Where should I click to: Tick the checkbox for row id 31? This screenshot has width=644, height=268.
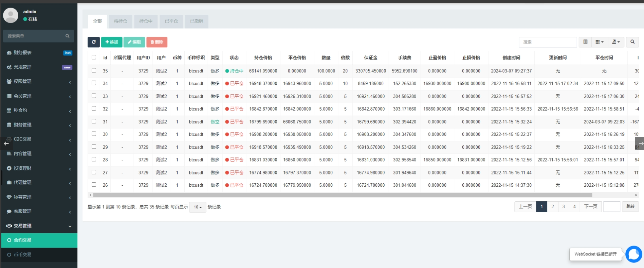(x=94, y=121)
